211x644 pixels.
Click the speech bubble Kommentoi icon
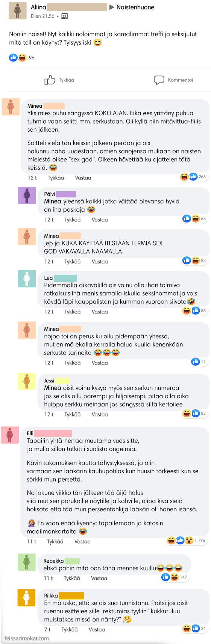click(159, 80)
